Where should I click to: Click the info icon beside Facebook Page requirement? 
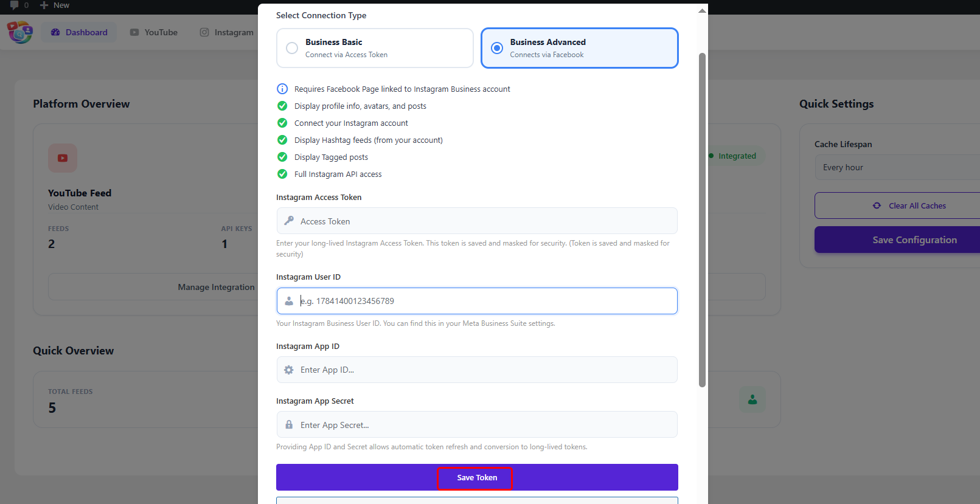tap(282, 89)
